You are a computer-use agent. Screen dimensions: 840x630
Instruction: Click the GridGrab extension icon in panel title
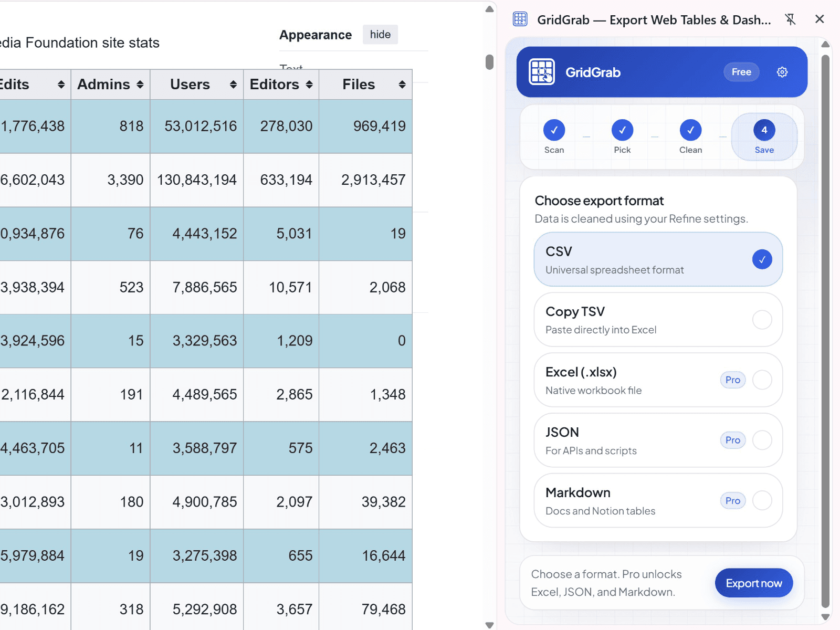[520, 19]
